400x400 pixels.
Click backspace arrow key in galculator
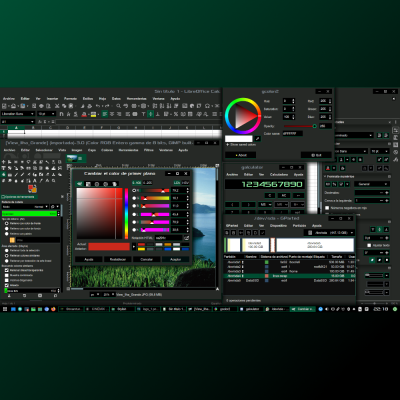pyautogui.click(x=298, y=195)
